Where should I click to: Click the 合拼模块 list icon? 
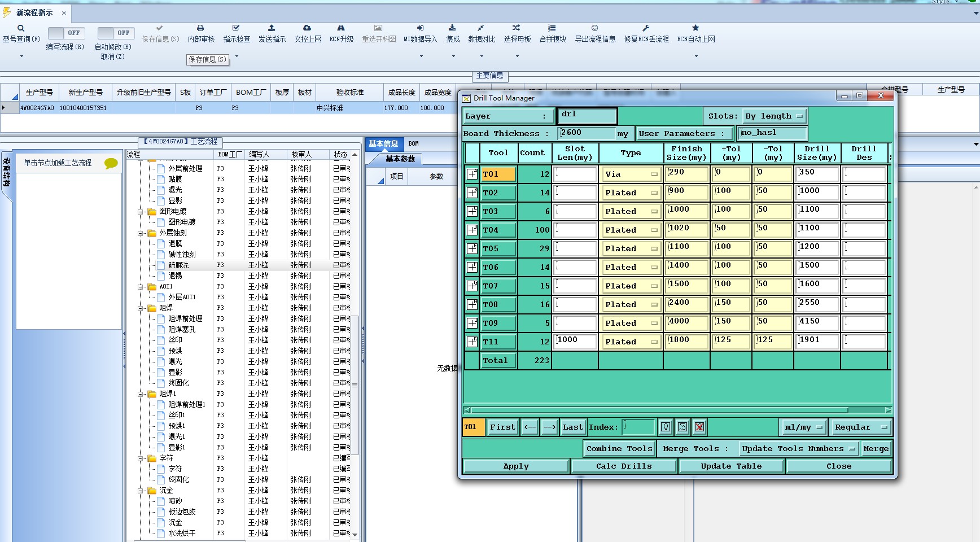552,28
